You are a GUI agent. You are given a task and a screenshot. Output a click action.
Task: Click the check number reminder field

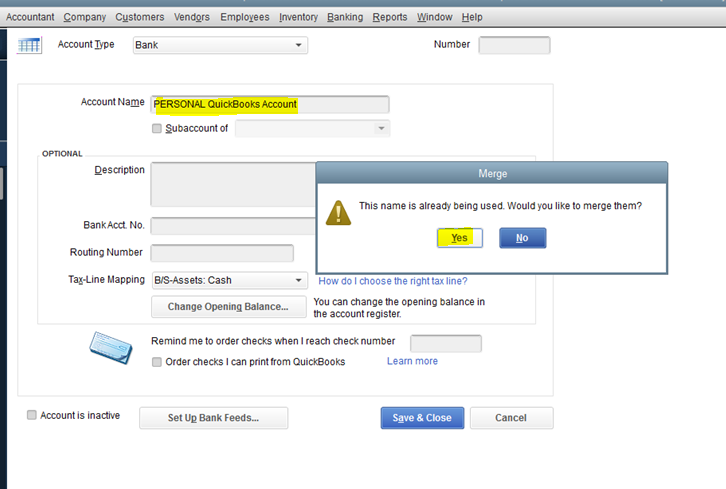point(446,343)
